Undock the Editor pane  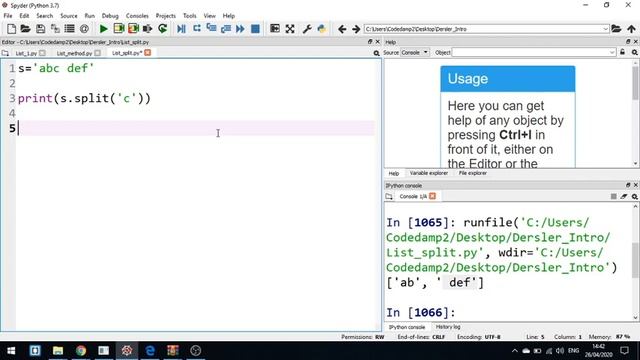(x=370, y=42)
